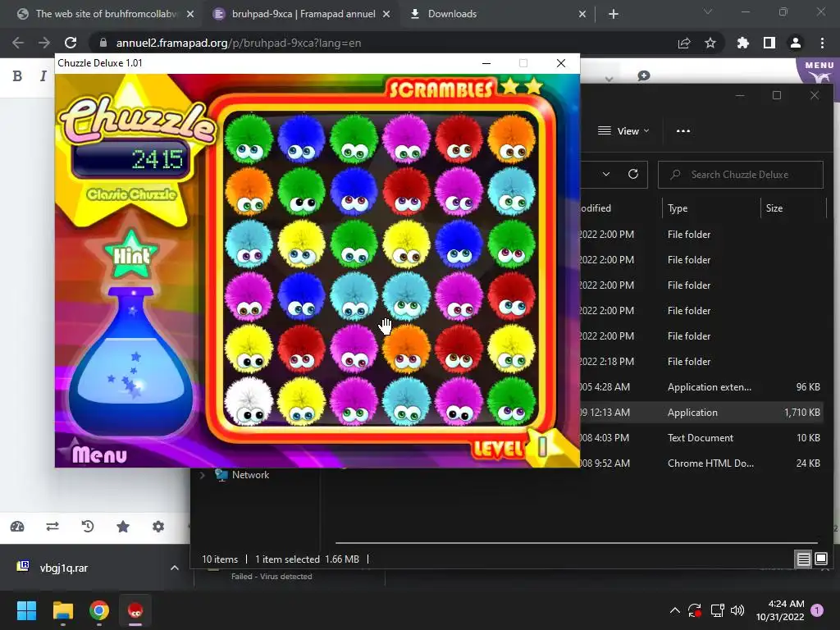Bookmark this page with the star icon

[710, 43]
